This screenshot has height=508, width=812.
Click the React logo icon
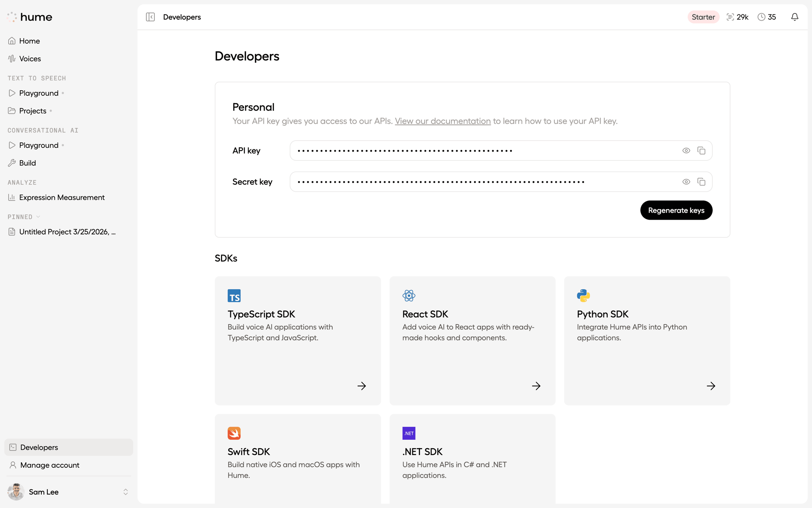[409, 295]
